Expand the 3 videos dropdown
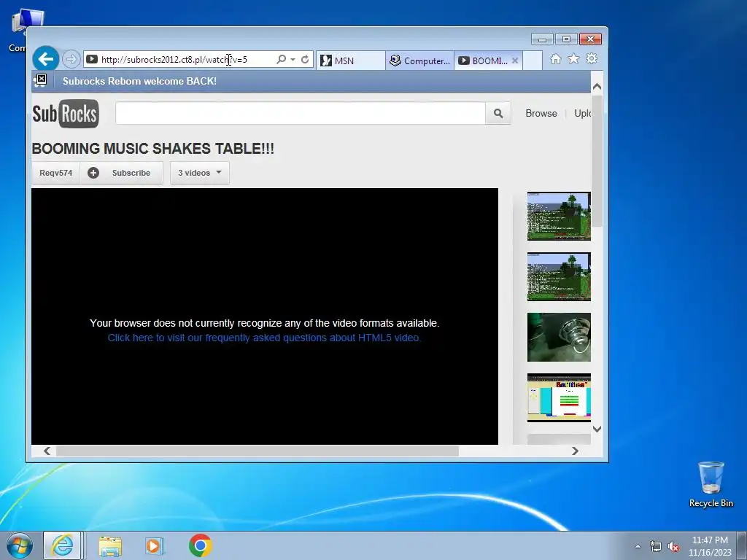 200,173
